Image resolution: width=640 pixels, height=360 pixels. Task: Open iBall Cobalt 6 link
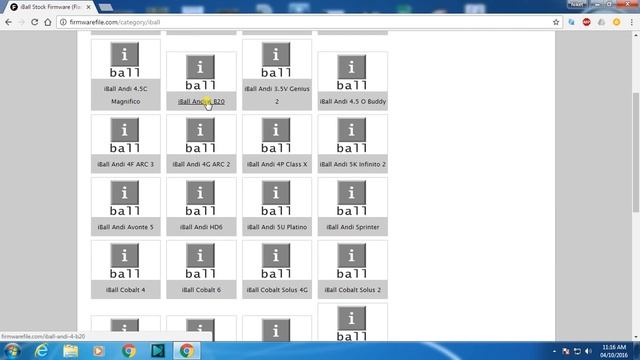[x=201, y=290]
